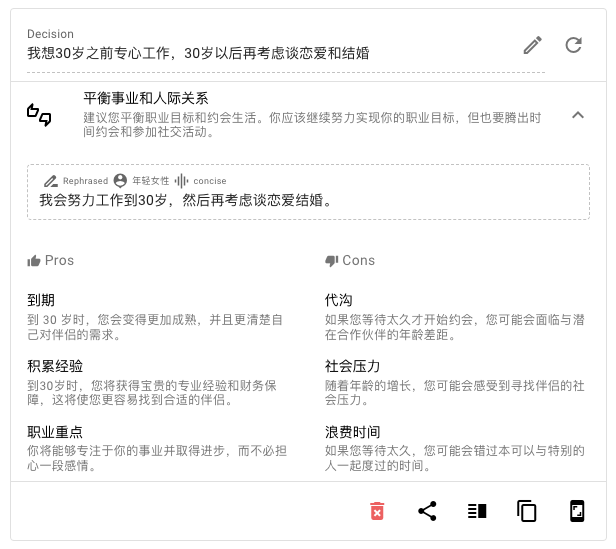
Task: Click the con titled 代沟
Action: [338, 300]
